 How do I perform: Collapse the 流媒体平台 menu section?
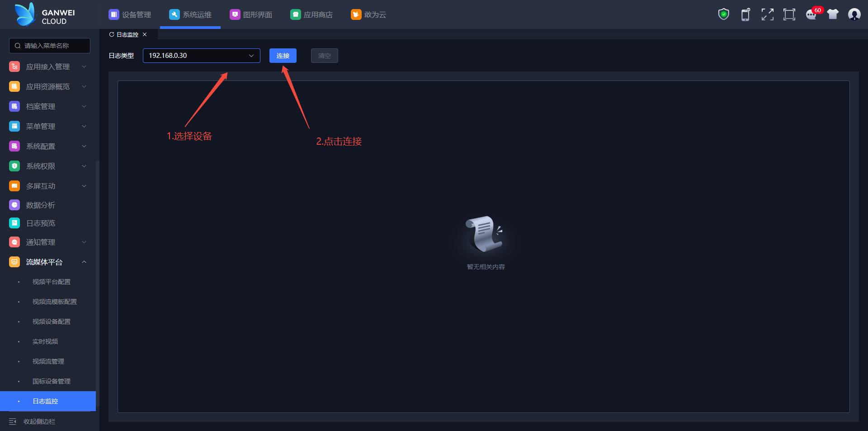click(48, 262)
